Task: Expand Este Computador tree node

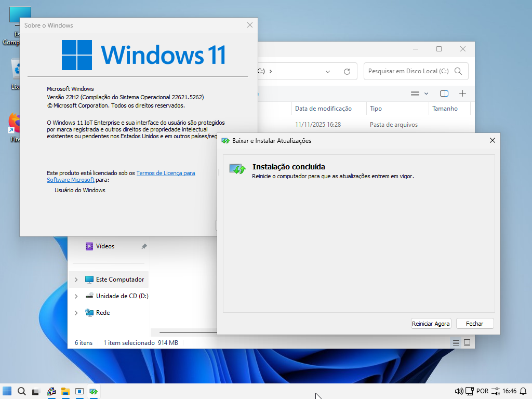Action: [76, 280]
